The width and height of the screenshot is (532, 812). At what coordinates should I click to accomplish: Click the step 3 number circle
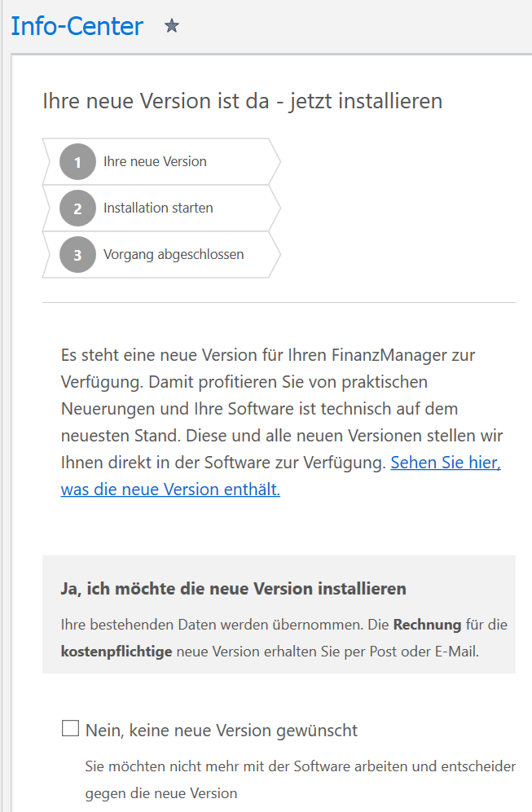pyautogui.click(x=77, y=255)
